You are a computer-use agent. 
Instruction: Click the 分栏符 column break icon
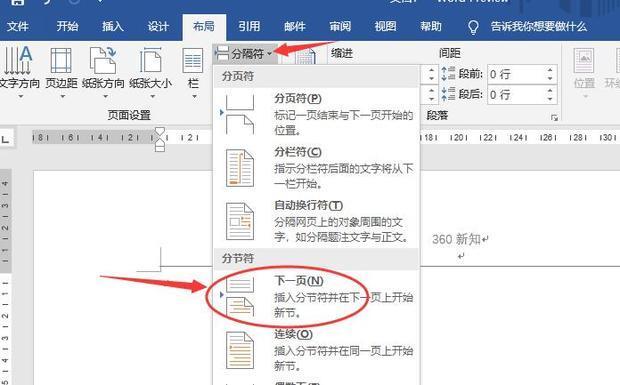point(240,168)
